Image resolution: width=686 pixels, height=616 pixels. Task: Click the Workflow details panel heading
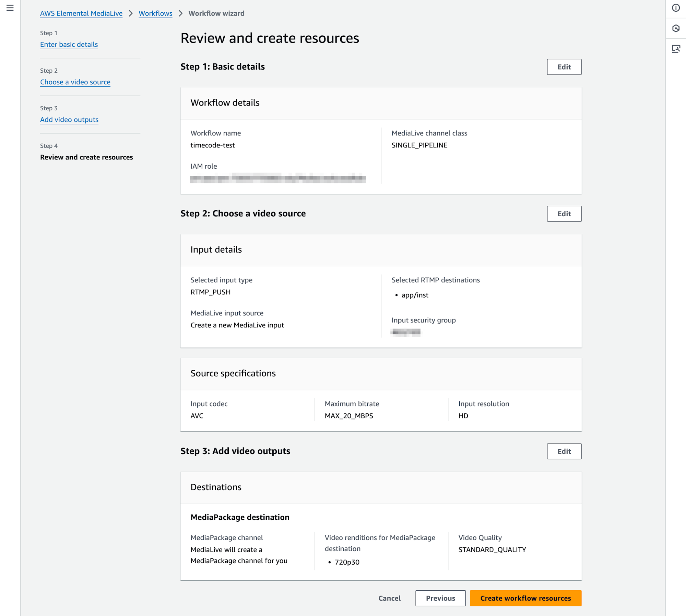click(x=225, y=103)
